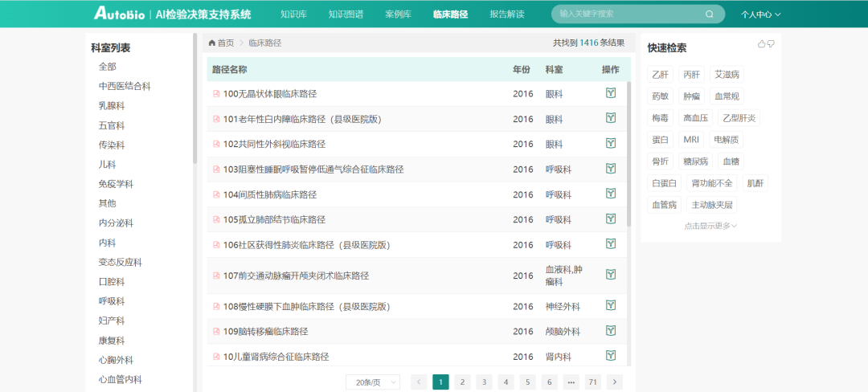Click PDF icon beside 102共同性外斜视临床路径

[216, 145]
